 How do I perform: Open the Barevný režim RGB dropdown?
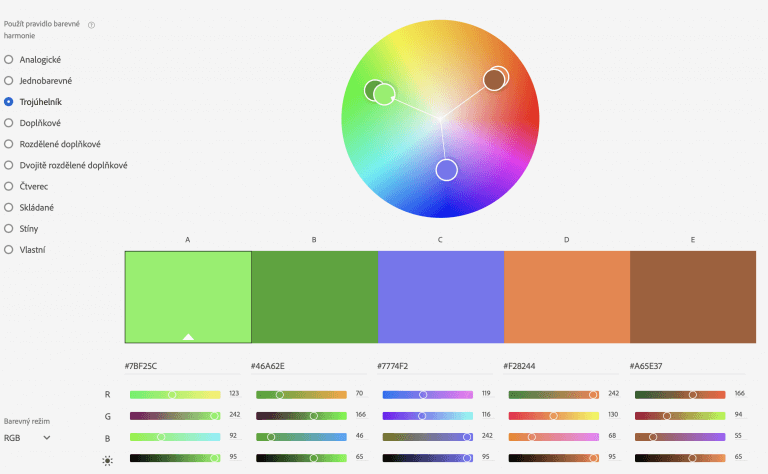tap(27, 437)
